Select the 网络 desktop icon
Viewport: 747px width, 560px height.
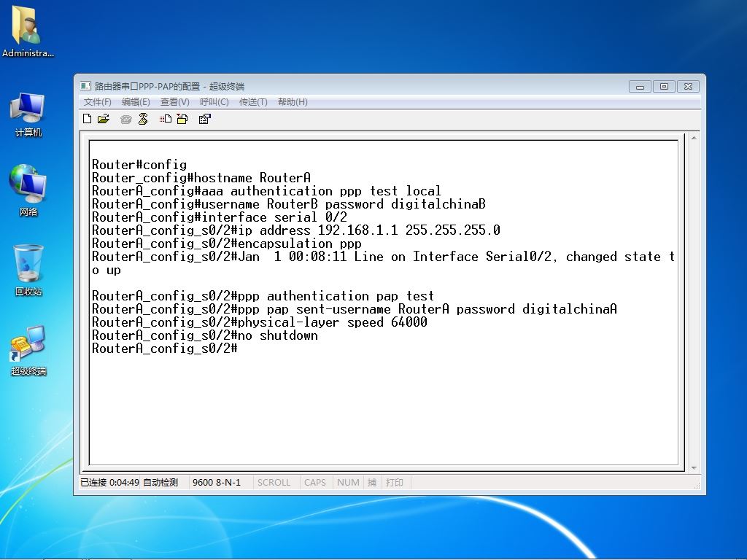pos(28,190)
